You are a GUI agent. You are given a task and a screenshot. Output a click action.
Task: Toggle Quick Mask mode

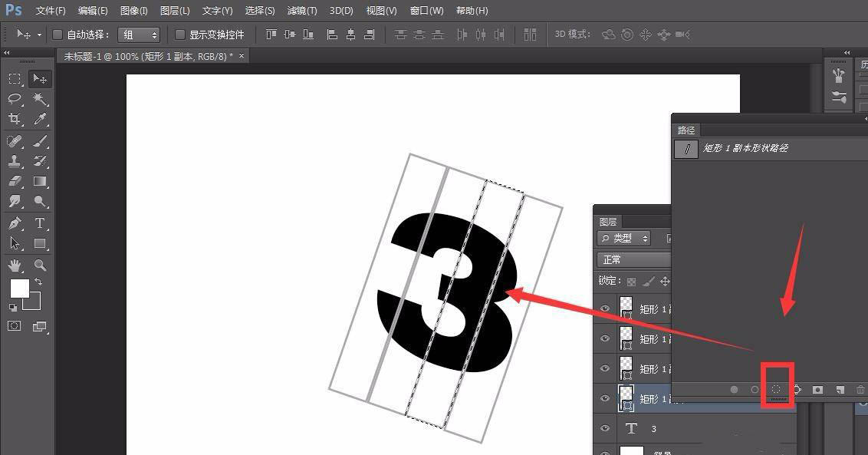(15, 326)
